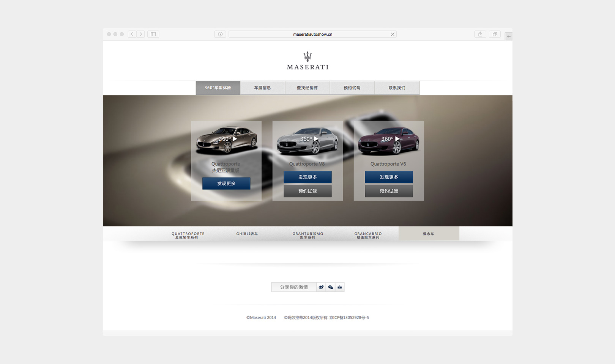Open the site info icon beside address bar
Image resolution: width=615 pixels, height=364 pixels.
click(x=220, y=34)
